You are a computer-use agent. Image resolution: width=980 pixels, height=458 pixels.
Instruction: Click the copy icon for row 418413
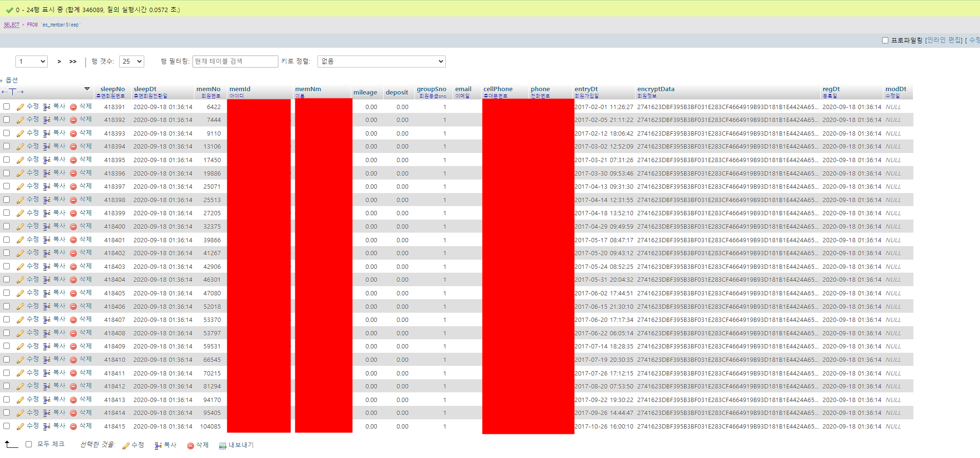point(47,400)
